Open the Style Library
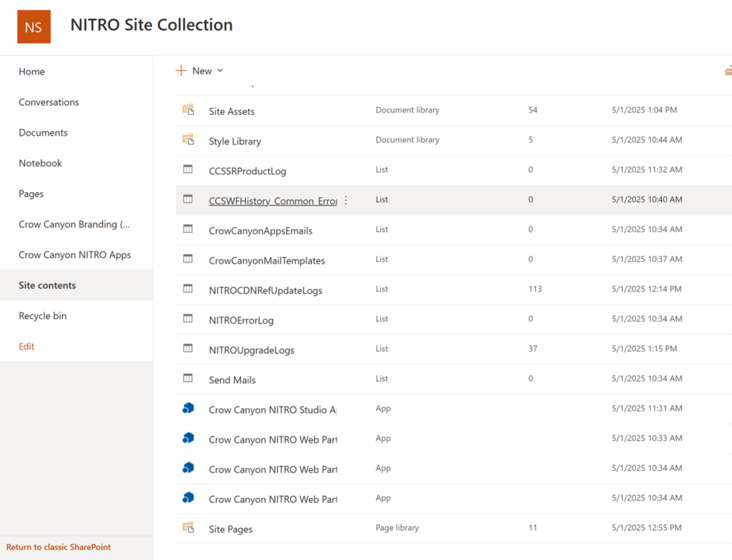This screenshot has width=732, height=560. [x=234, y=141]
